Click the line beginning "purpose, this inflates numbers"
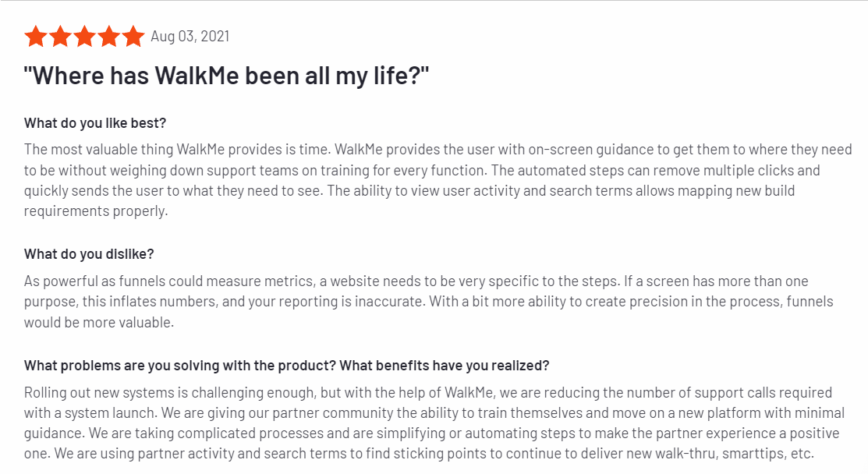The height and width of the screenshot is (474, 868). click(428, 302)
